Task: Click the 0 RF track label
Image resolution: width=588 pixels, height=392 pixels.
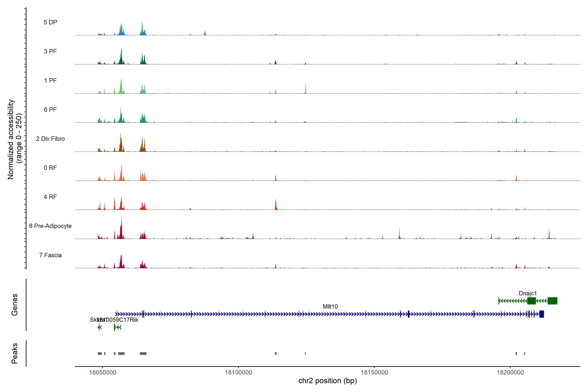Action: [50, 168]
